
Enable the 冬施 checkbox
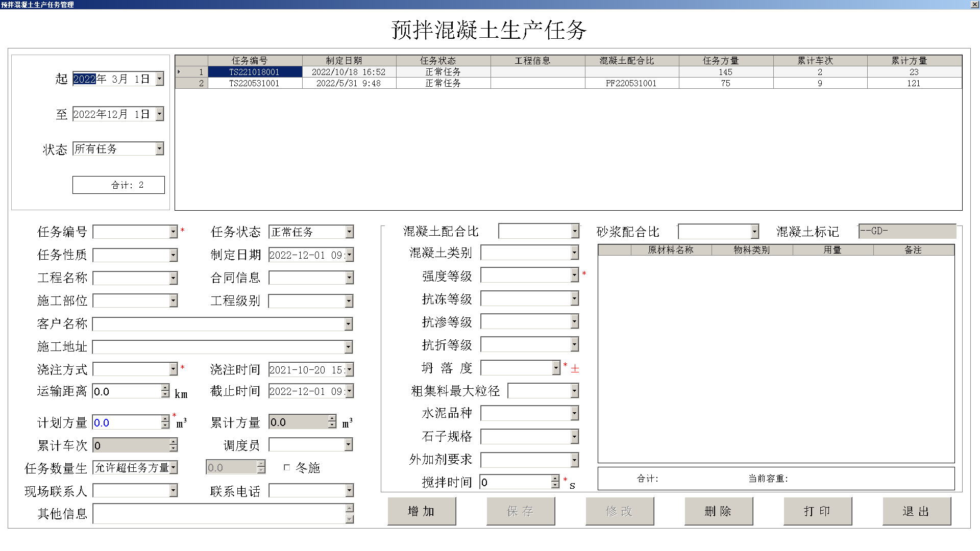[x=287, y=467]
